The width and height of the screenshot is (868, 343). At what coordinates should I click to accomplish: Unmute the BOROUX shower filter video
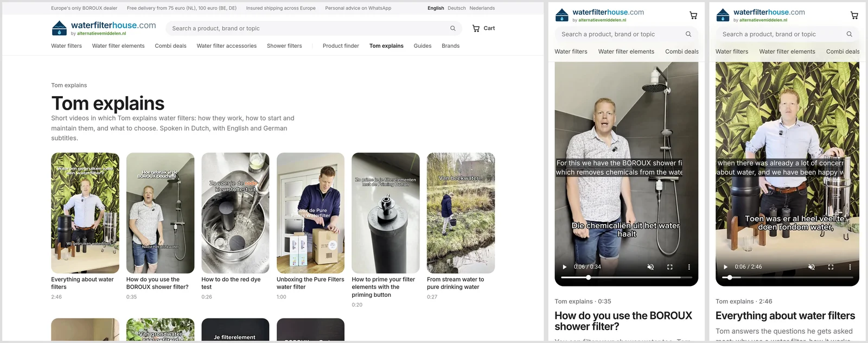(650, 267)
